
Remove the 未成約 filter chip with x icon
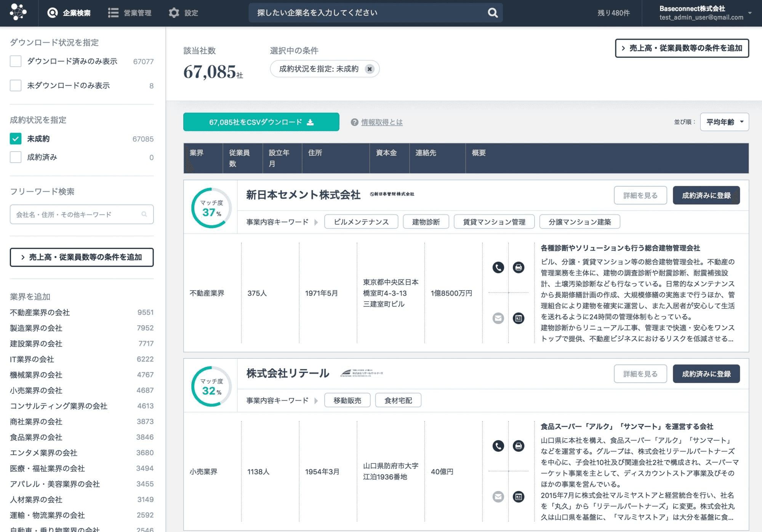click(369, 69)
